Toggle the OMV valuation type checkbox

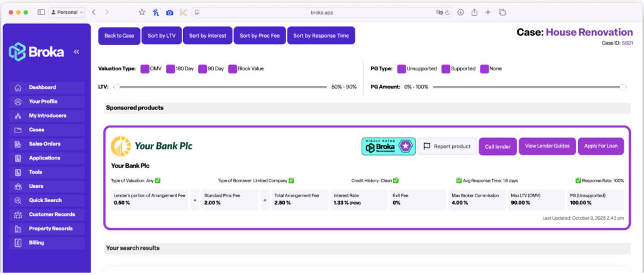click(x=145, y=68)
